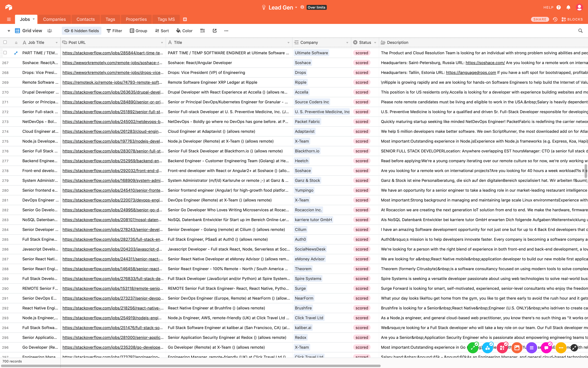Open the Post URL column dropdown
Screen dimensions: 588x368
162,43
